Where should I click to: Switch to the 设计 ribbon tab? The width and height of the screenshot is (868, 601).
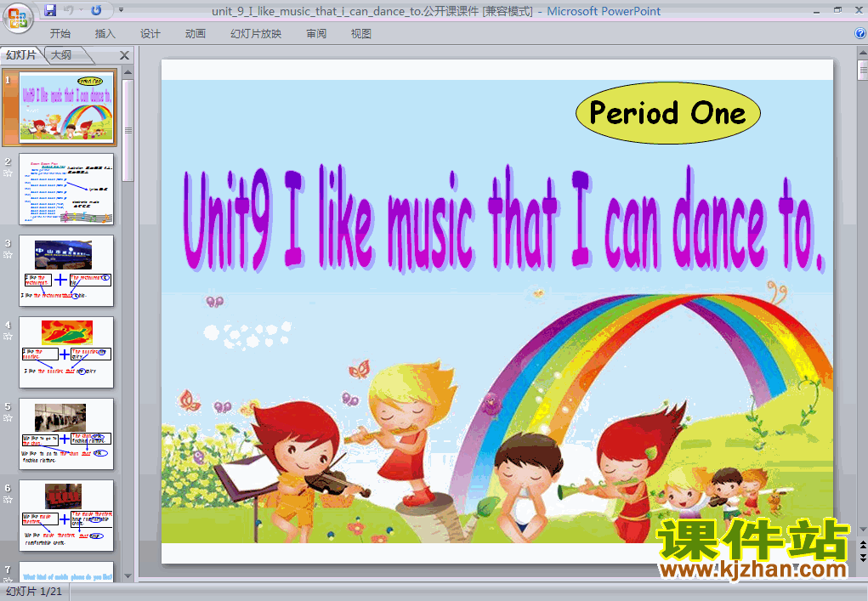150,34
